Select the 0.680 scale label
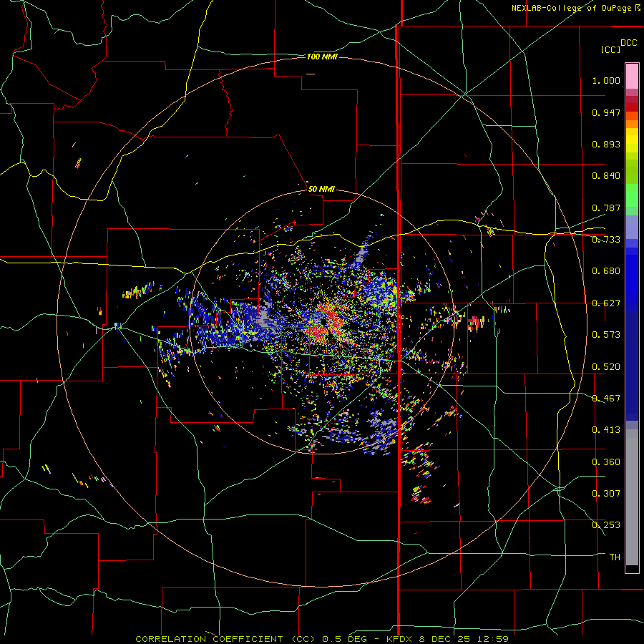Viewport: 644px width, 644px height. [x=606, y=271]
